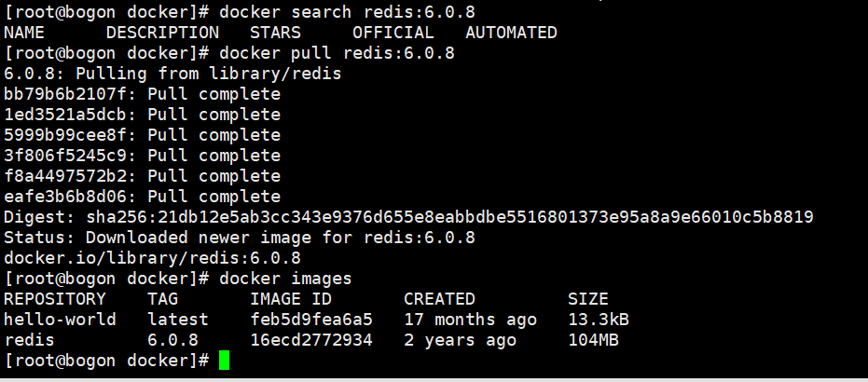Click the 13.3kB size value
Screen dimensions: 868x382
click(x=599, y=320)
